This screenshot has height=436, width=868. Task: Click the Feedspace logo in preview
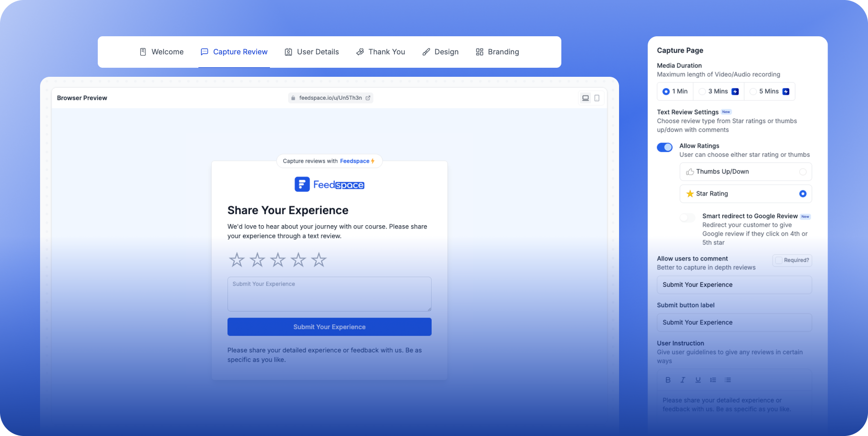tap(330, 185)
